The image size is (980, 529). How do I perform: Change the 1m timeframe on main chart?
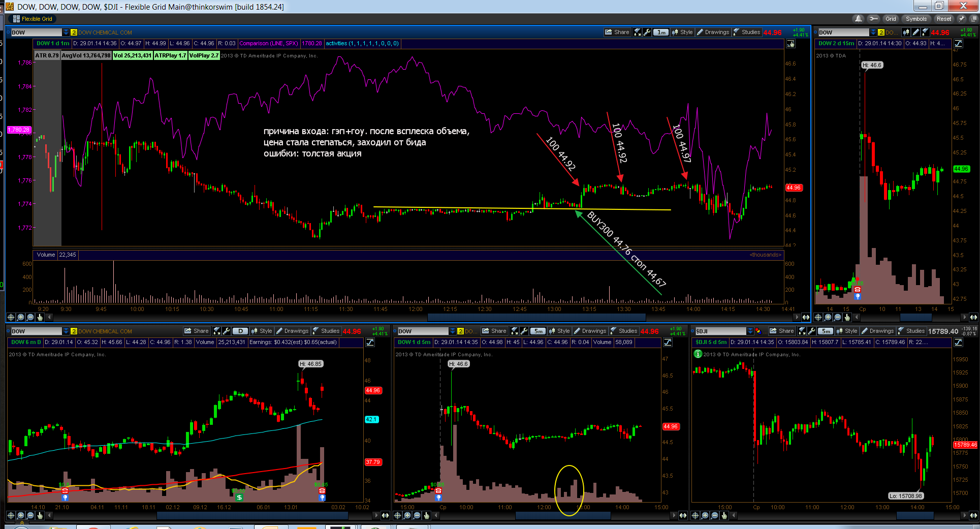pos(661,32)
